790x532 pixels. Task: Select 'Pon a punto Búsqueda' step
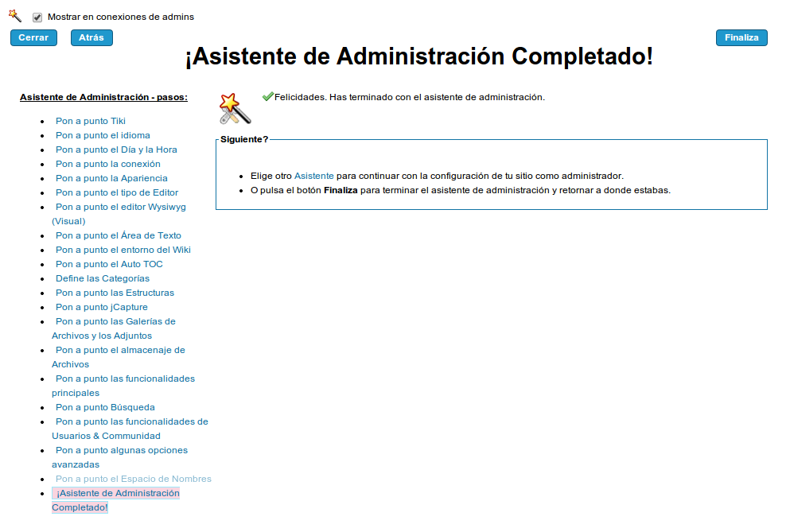tap(105, 407)
